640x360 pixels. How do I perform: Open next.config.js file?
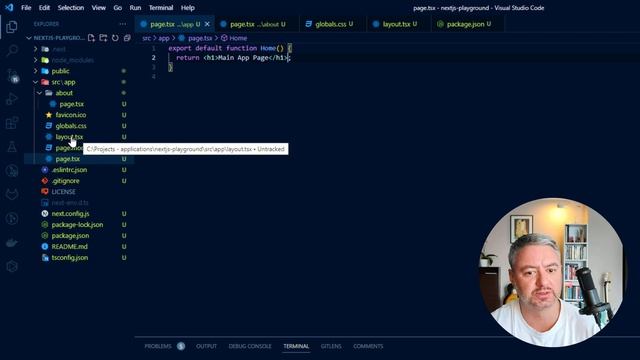70,214
